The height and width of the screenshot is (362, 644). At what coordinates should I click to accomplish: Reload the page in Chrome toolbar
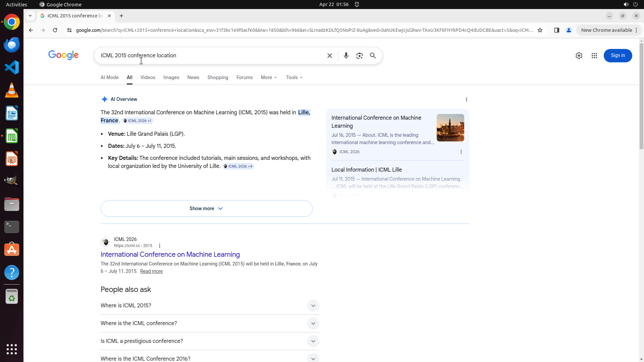(55, 30)
